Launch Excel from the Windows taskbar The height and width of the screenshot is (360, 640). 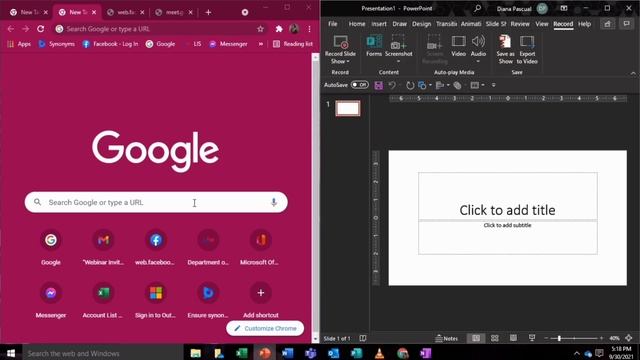[x=242, y=353]
